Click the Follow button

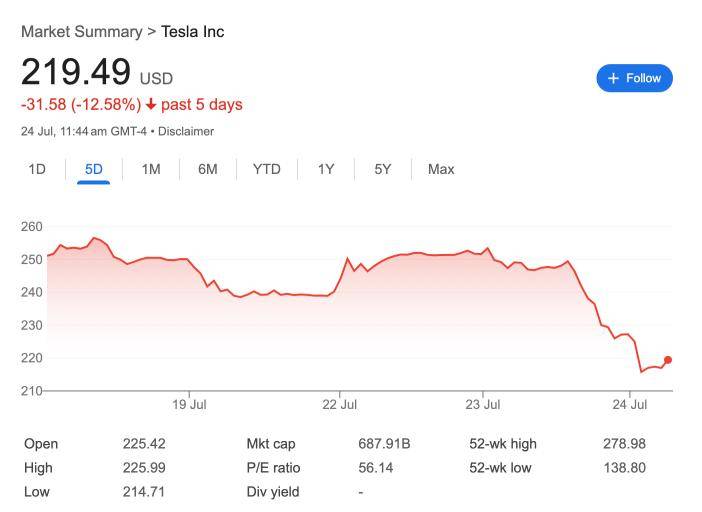pos(634,78)
